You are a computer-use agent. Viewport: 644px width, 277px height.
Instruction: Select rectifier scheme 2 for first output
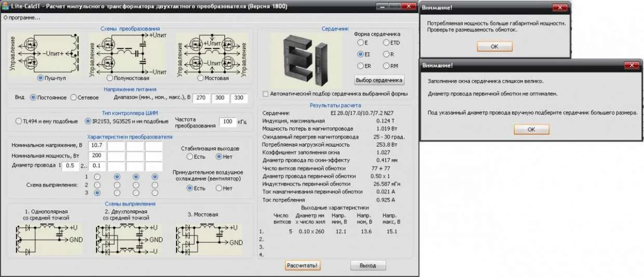click(x=97, y=184)
